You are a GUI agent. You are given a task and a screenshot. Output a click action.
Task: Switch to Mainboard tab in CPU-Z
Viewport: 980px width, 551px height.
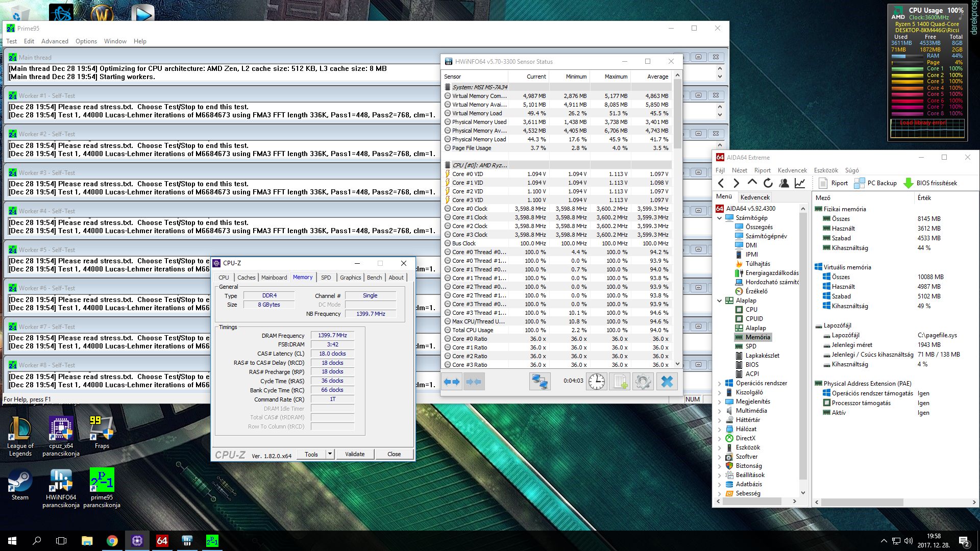tap(274, 278)
